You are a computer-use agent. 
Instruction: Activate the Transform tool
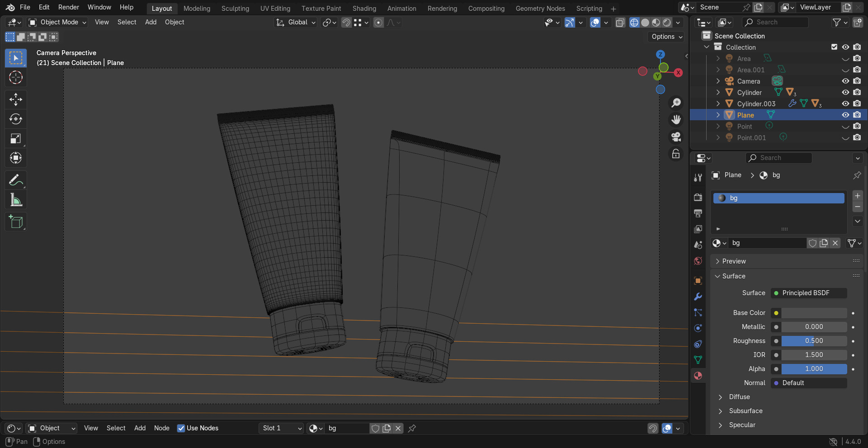16,158
